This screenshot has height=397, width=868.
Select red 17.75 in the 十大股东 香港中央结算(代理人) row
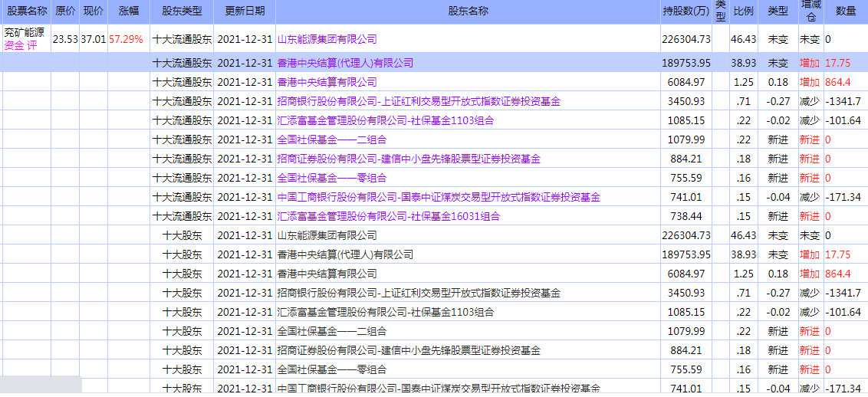click(837, 255)
